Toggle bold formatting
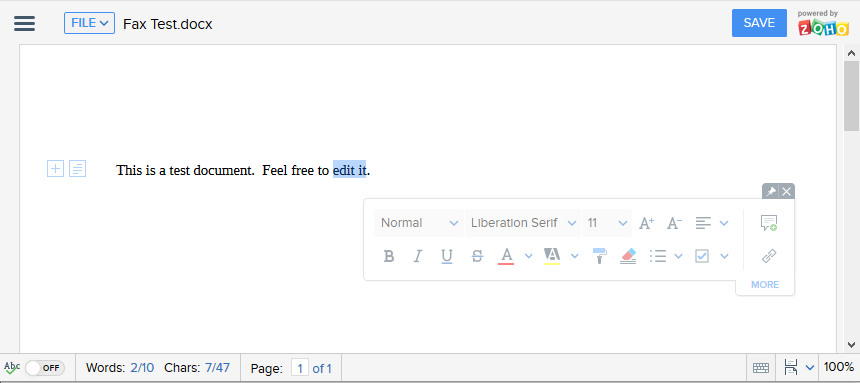860x383 pixels. 389,256
